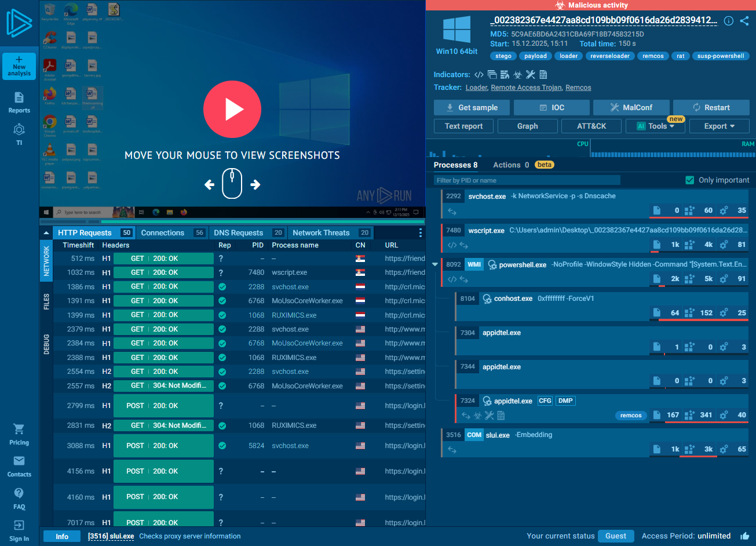Open the info icon next to the sample name

coord(729,21)
